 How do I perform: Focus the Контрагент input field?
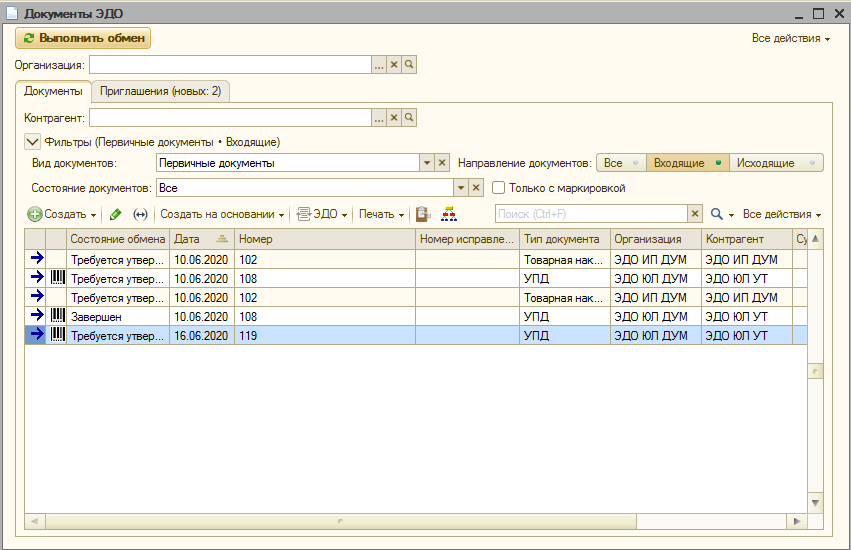[x=230, y=118]
